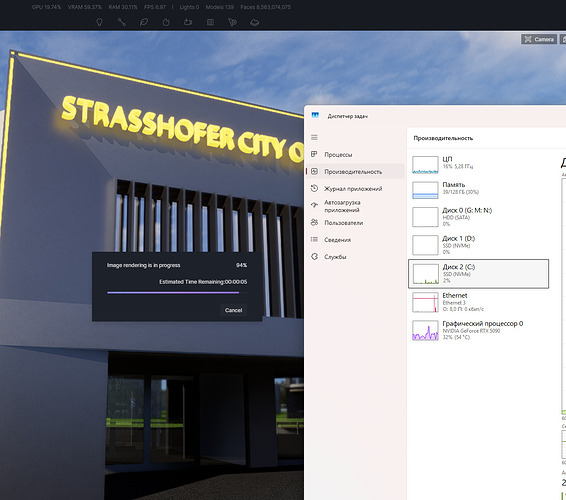The image size is (566, 500).
Task: Select the Память performance item
Action: (x=478, y=190)
